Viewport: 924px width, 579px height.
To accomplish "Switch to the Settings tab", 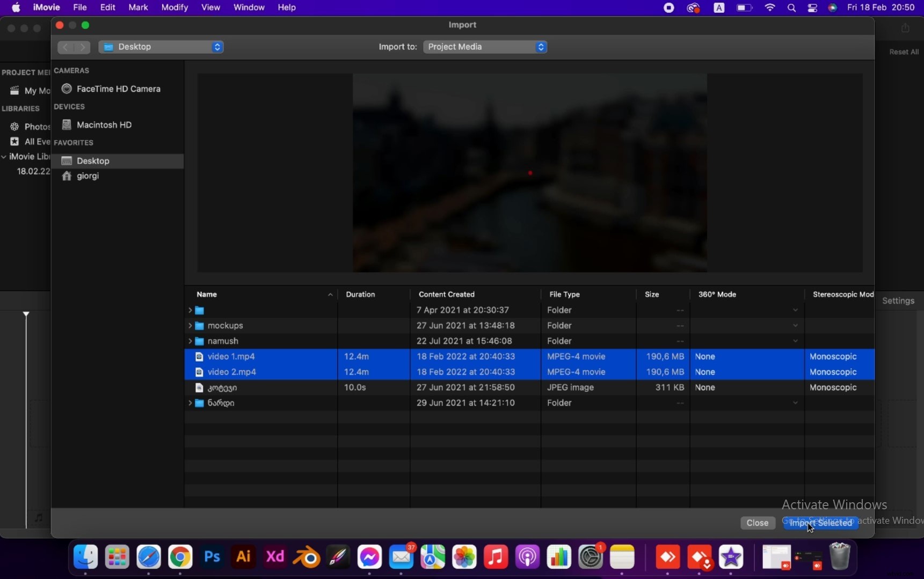I will point(899,301).
